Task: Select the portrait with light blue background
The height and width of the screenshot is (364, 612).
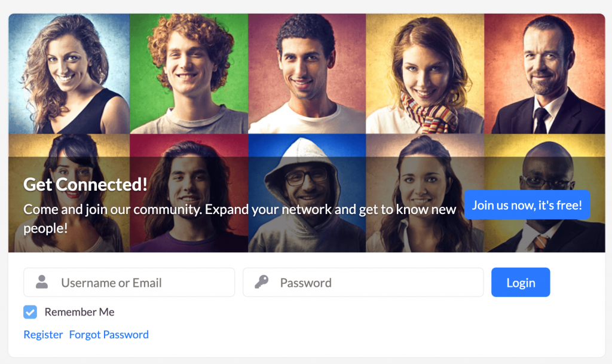Action: click(x=69, y=74)
